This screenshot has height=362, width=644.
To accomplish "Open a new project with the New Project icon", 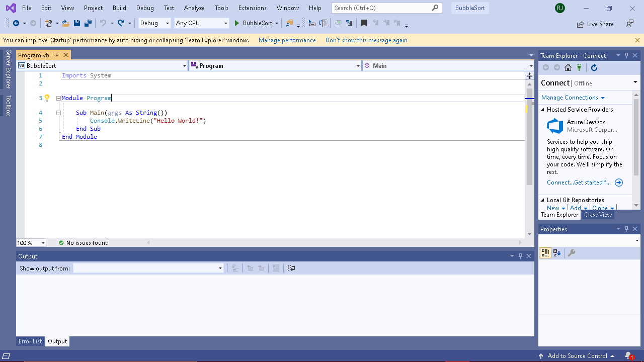I will pos(49,23).
